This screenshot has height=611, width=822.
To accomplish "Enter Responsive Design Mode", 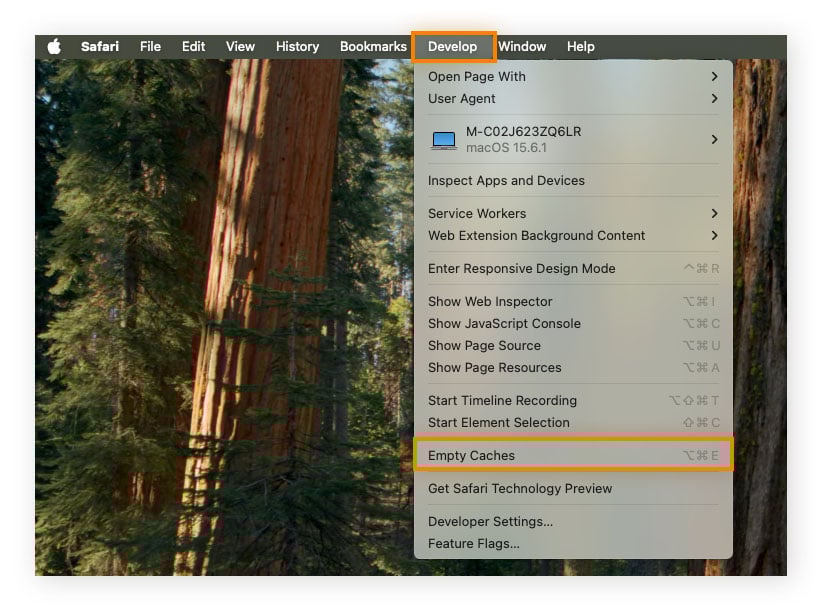I will 521,268.
